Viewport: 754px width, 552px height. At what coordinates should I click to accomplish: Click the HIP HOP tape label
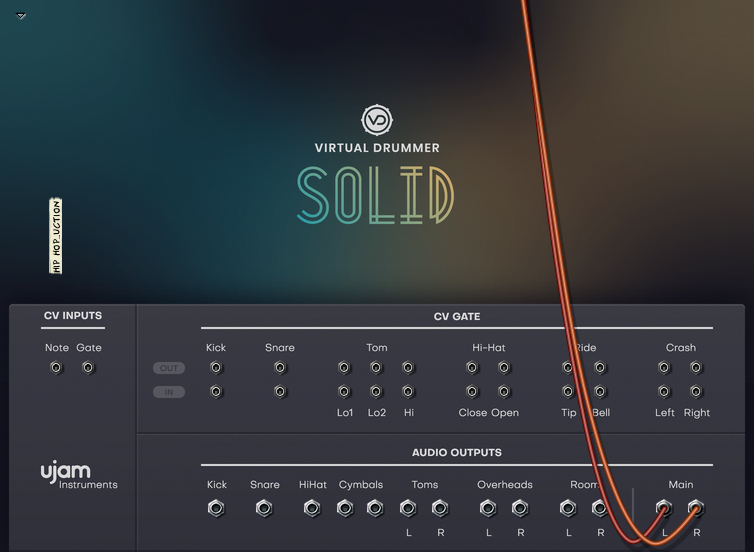click(x=56, y=236)
